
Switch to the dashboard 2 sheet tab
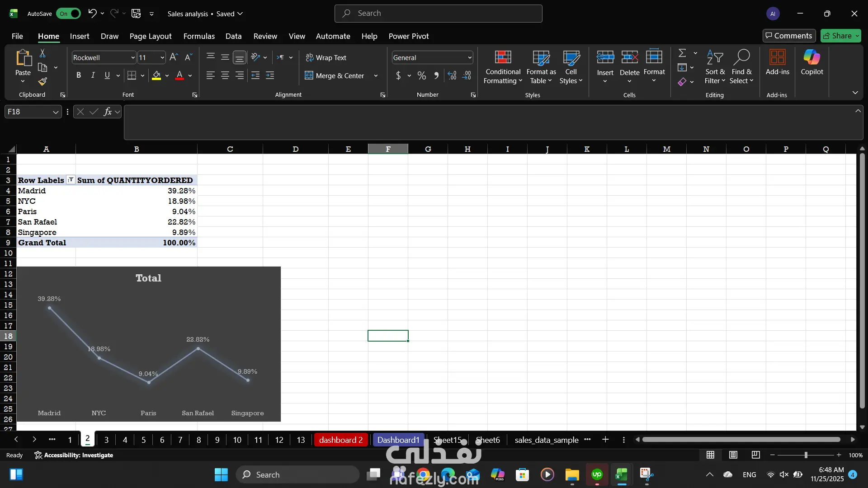click(340, 440)
